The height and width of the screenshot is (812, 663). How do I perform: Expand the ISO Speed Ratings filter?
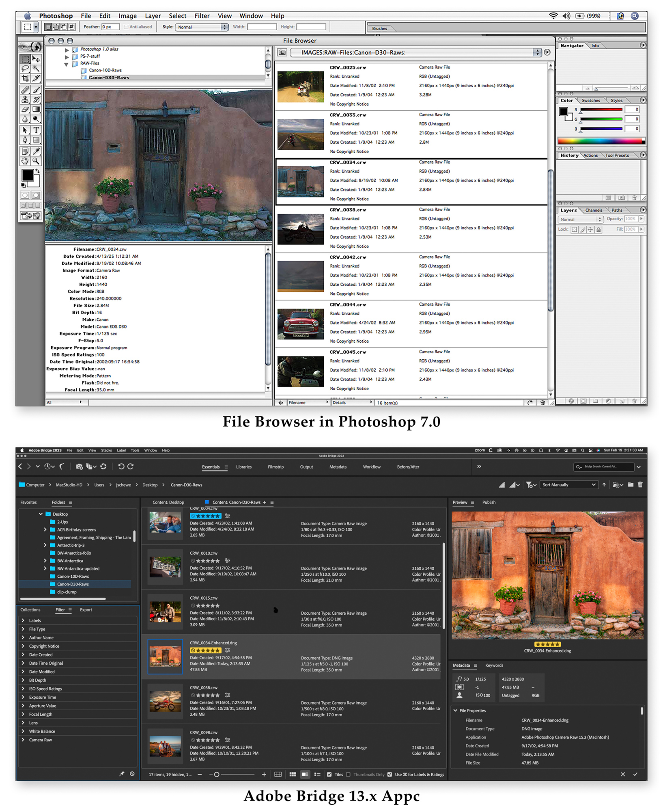(23, 689)
